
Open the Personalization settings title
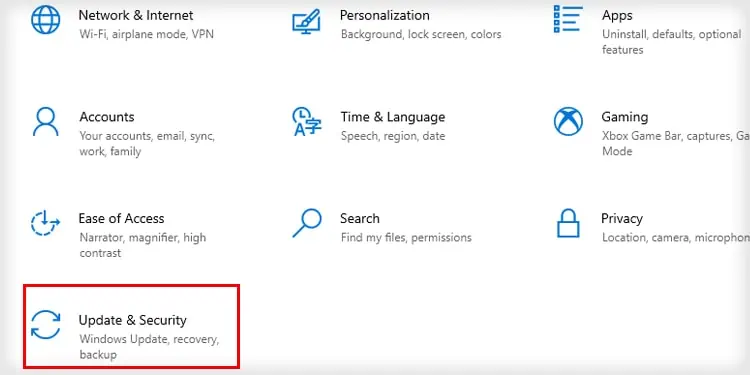(385, 15)
